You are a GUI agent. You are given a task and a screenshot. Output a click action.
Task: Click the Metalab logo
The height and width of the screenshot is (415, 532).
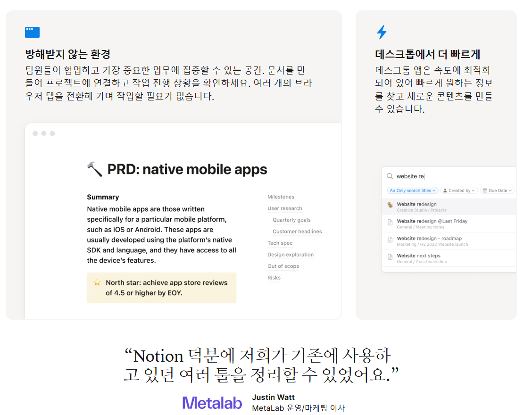click(x=212, y=403)
